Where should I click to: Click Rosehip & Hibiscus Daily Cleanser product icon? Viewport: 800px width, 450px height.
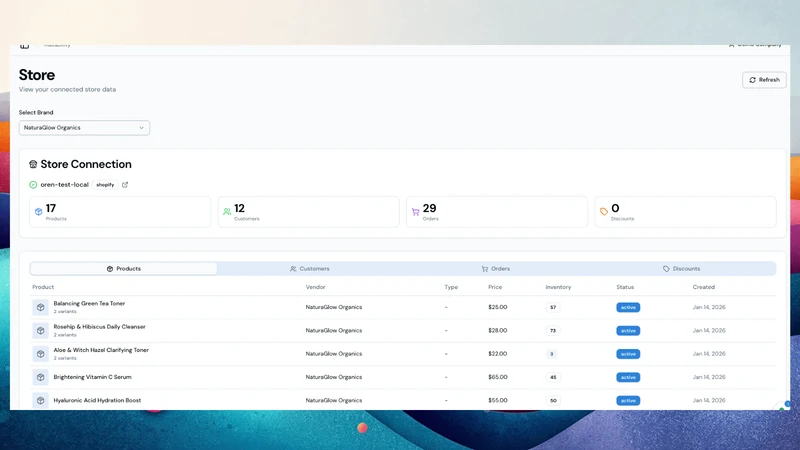(x=40, y=331)
